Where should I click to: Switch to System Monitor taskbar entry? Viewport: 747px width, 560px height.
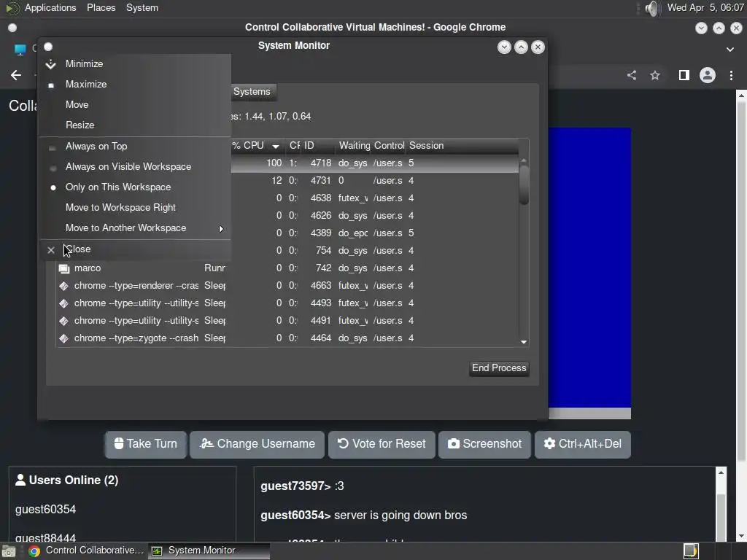pyautogui.click(x=209, y=551)
